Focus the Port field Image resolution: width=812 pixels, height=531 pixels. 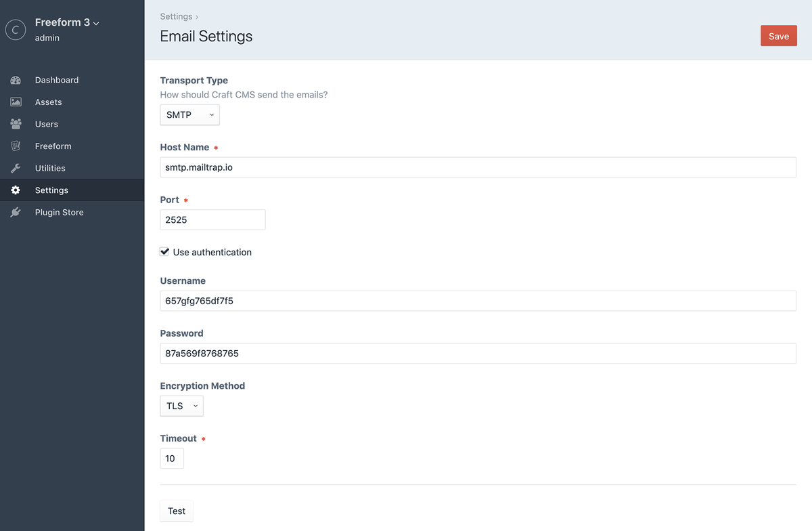pyautogui.click(x=212, y=219)
